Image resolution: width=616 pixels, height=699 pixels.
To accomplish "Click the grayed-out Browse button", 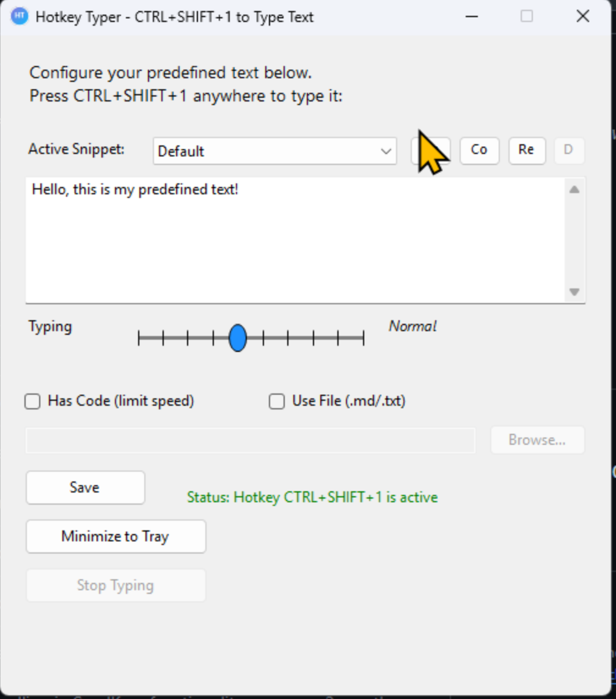I will click(x=537, y=440).
